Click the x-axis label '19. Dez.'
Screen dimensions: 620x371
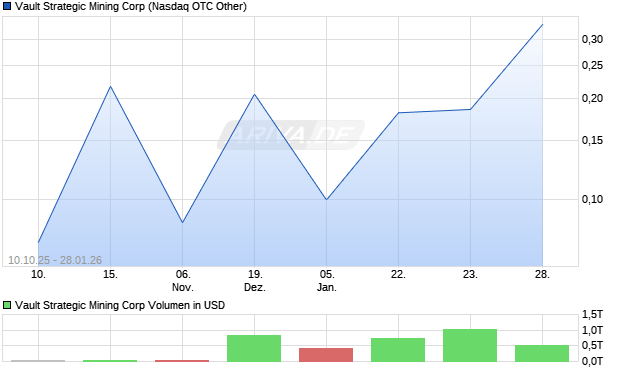[x=255, y=281]
